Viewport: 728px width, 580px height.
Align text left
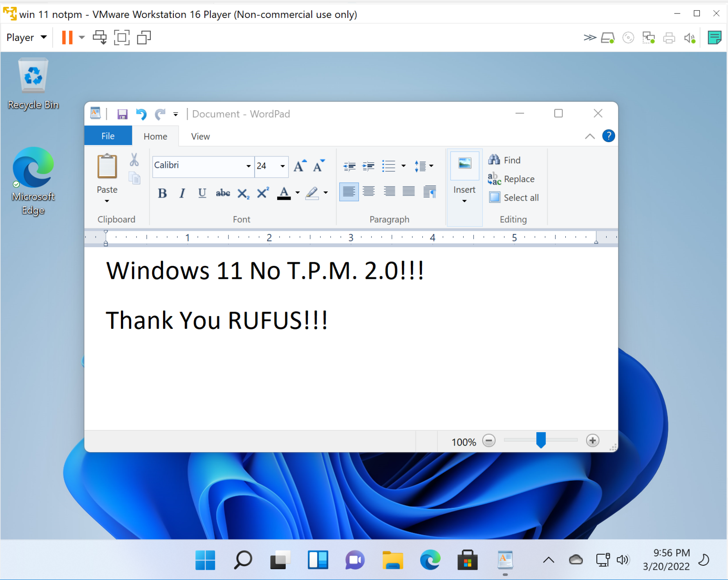click(349, 192)
